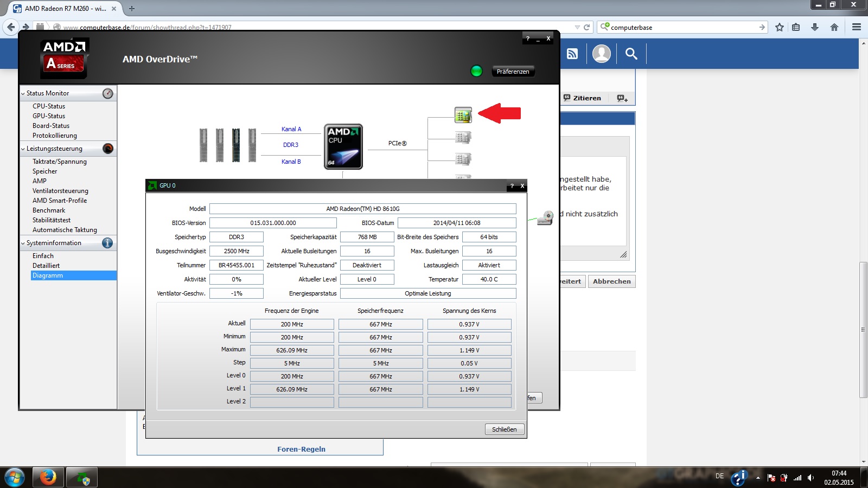Collapse the Status Monitor section
This screenshot has height=488, width=868.
point(23,93)
